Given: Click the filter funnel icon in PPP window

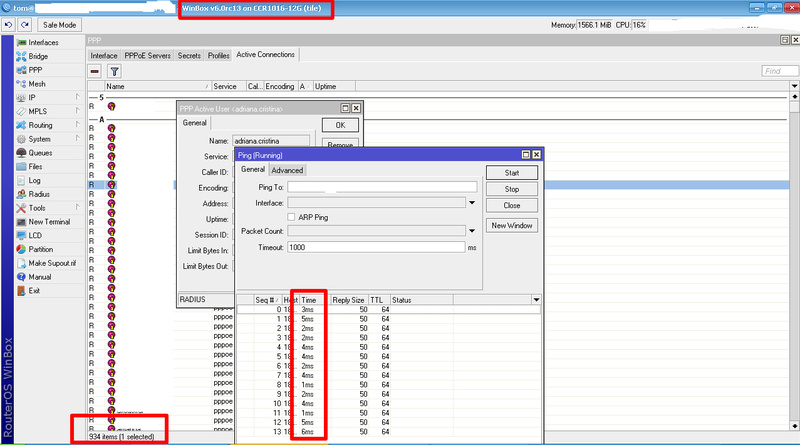Looking at the screenshot, I should coord(115,71).
